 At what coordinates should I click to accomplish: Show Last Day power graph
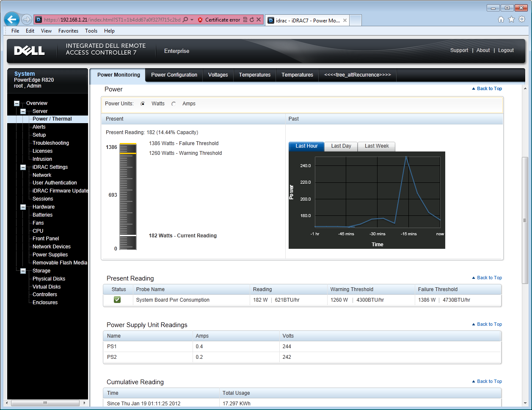click(x=341, y=146)
